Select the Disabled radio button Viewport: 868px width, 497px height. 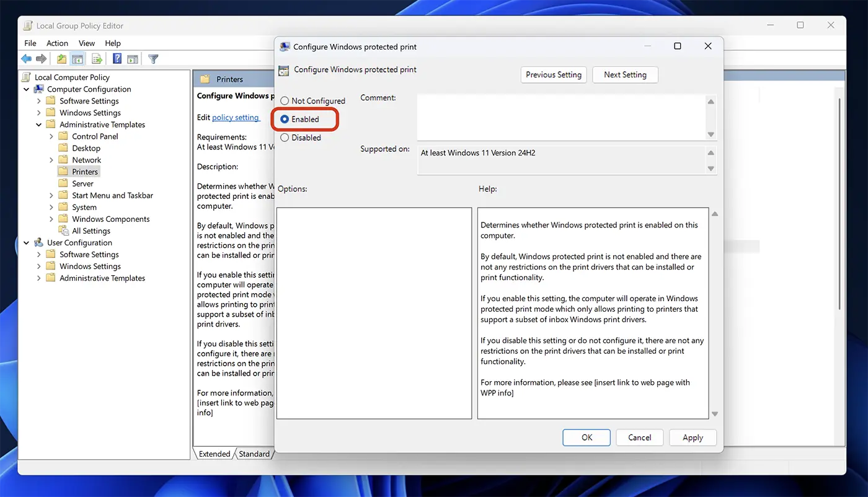[x=285, y=138]
